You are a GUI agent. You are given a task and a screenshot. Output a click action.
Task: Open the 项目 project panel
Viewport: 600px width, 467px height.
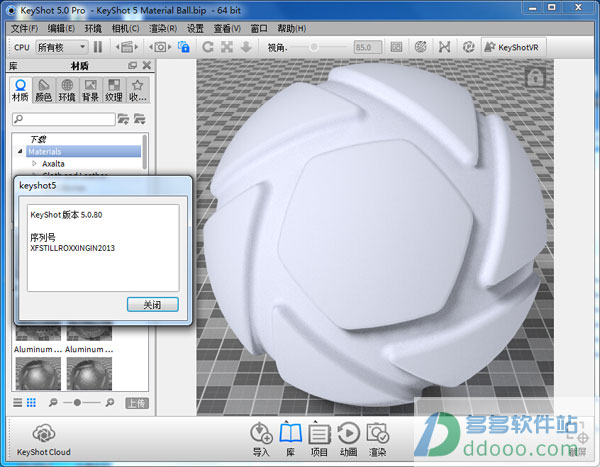[x=319, y=439]
